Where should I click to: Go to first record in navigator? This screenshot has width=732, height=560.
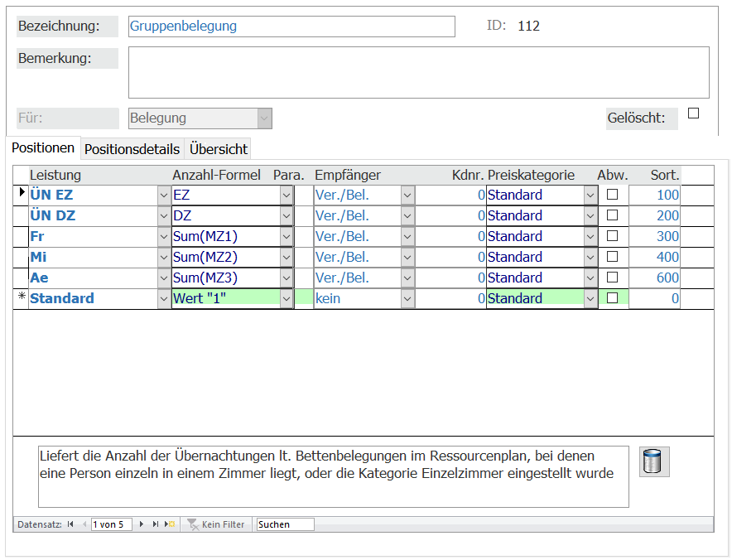(70, 524)
